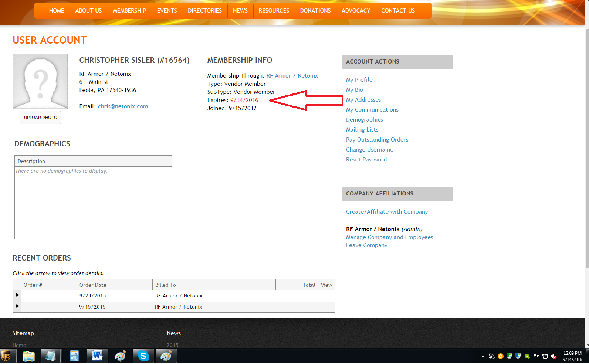Open UPS app from the taskbar

coord(6,356)
